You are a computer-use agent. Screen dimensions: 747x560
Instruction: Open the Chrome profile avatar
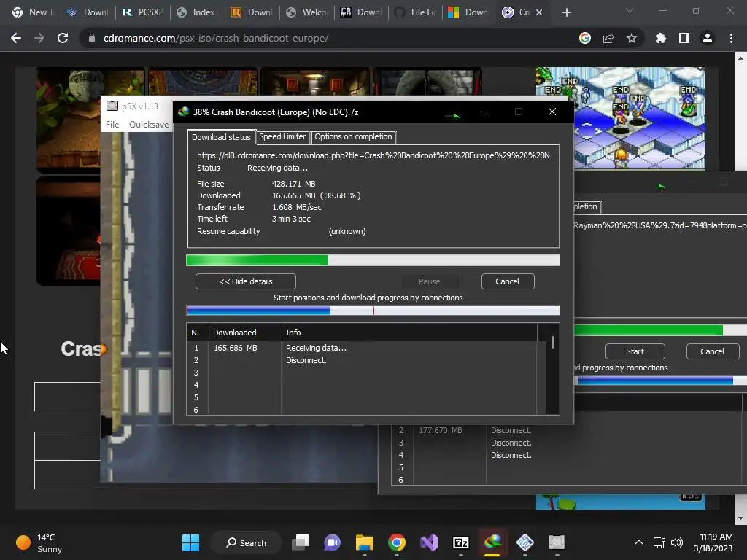coord(708,38)
